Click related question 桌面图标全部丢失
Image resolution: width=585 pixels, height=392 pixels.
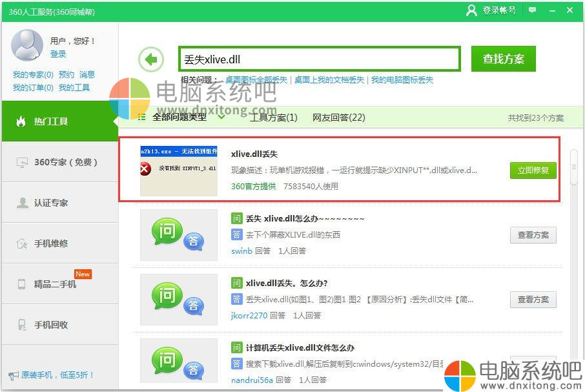click(x=256, y=80)
